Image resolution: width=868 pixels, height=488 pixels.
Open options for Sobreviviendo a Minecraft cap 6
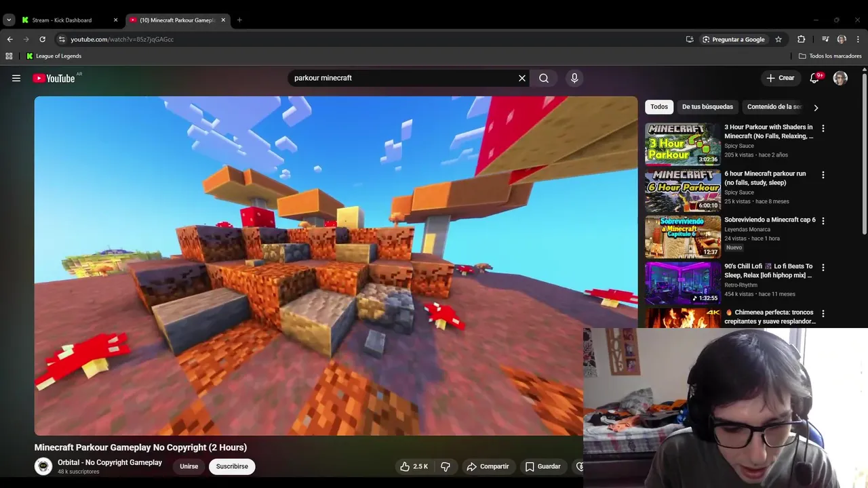823,221
